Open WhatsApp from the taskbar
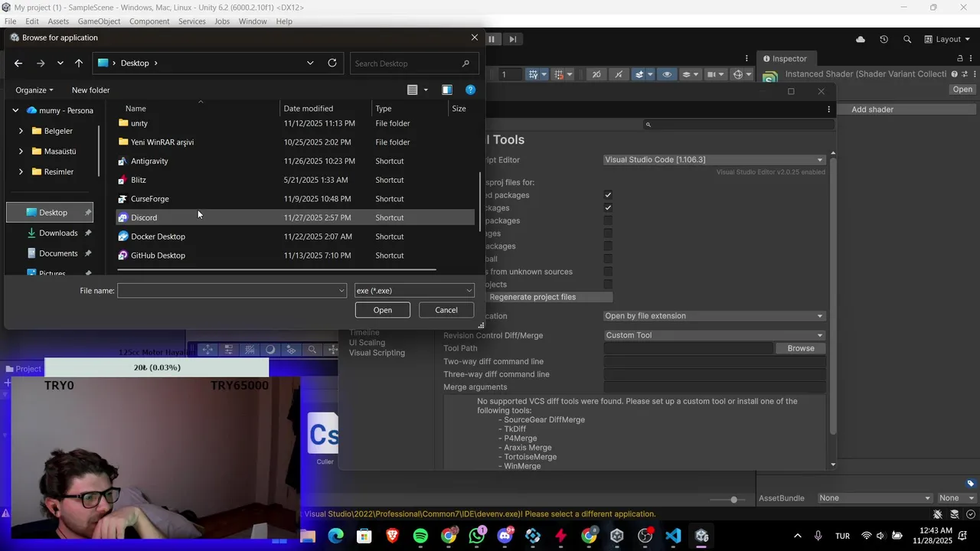Viewport: 980px width, 551px height. [477, 536]
